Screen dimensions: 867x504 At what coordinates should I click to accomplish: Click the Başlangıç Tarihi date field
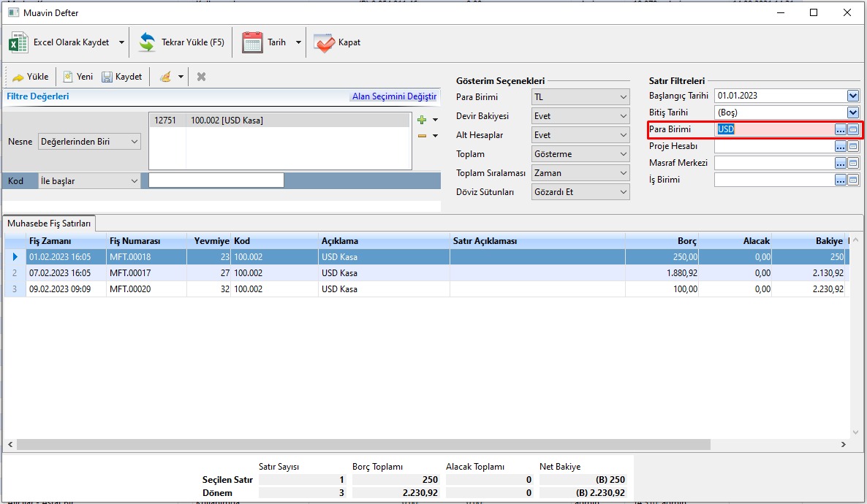pos(780,96)
